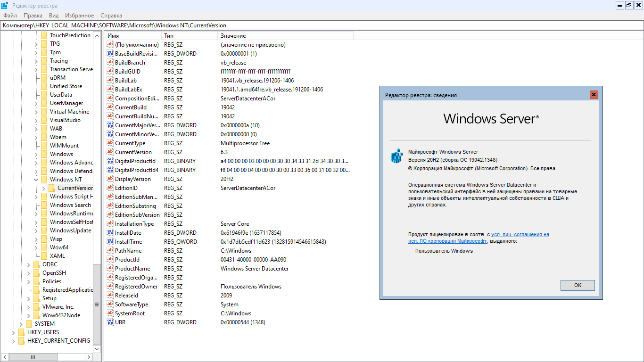Image resolution: width=644 pixels, height=362 pixels.
Task: Open the Файл menu
Action: 10,16
